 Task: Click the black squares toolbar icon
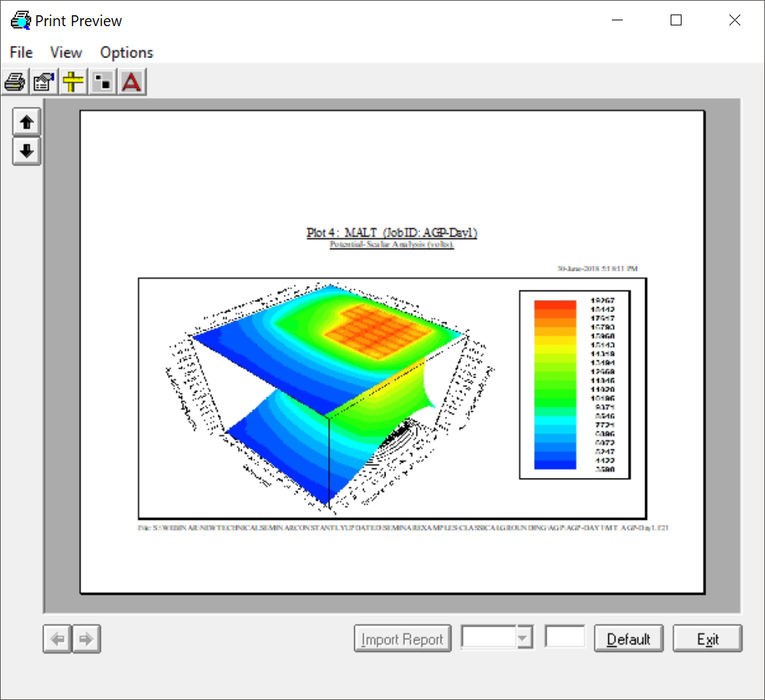[102, 82]
